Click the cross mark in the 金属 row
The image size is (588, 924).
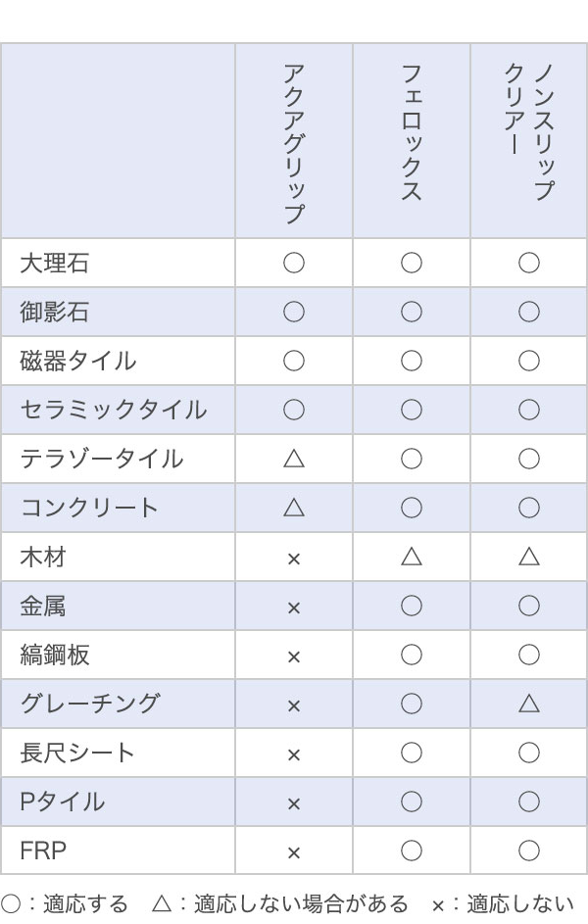click(294, 608)
